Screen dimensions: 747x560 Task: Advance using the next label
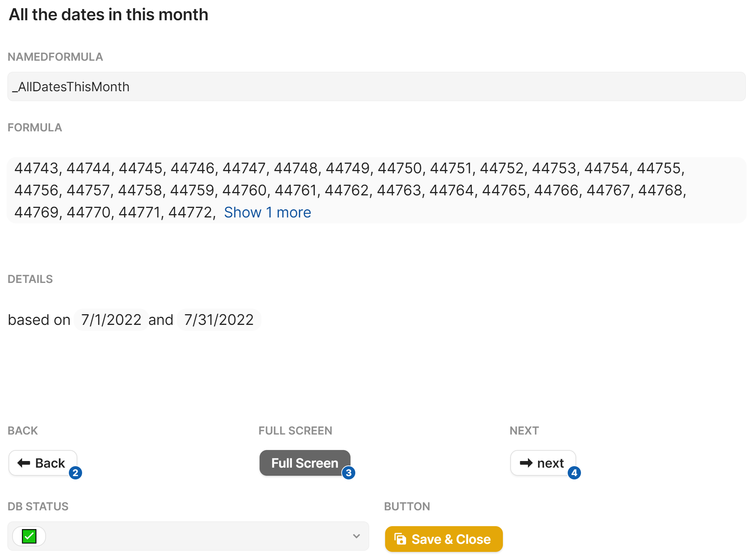coord(550,463)
